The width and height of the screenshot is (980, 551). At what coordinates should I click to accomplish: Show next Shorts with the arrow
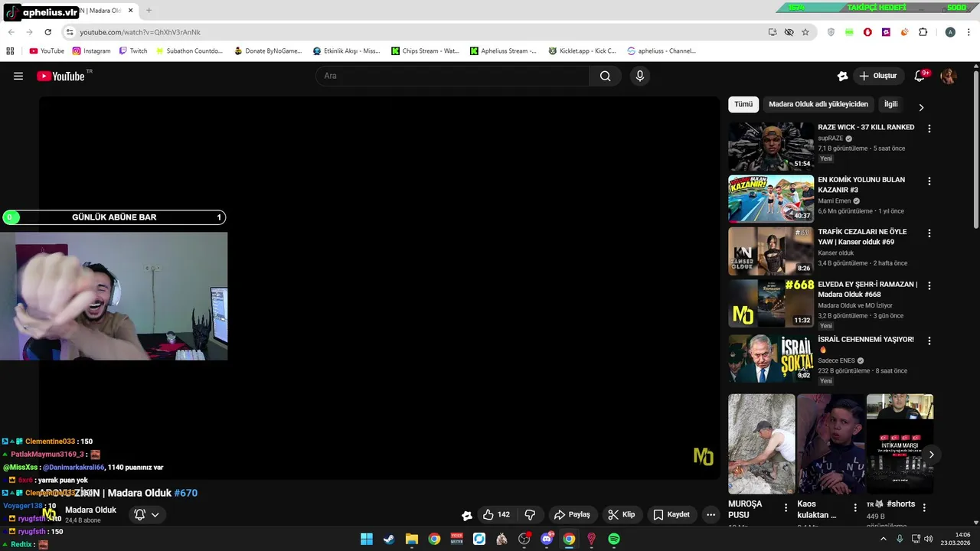pos(931,455)
